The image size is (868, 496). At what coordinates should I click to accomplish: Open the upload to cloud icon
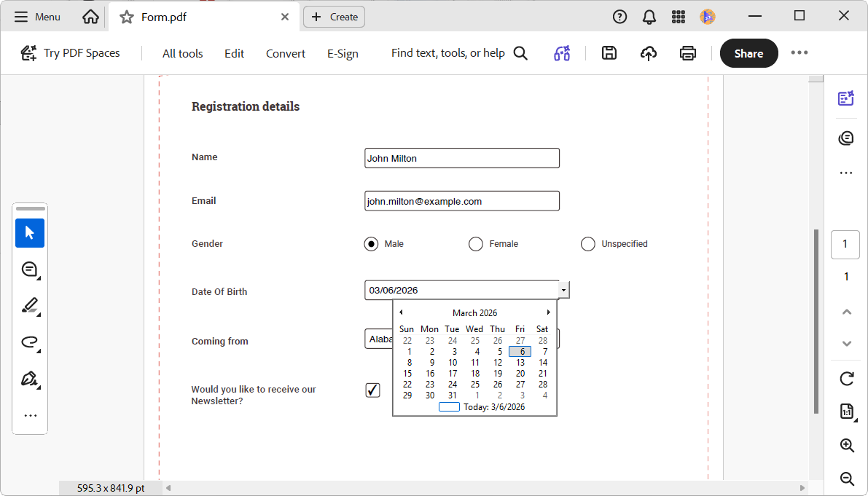click(649, 53)
